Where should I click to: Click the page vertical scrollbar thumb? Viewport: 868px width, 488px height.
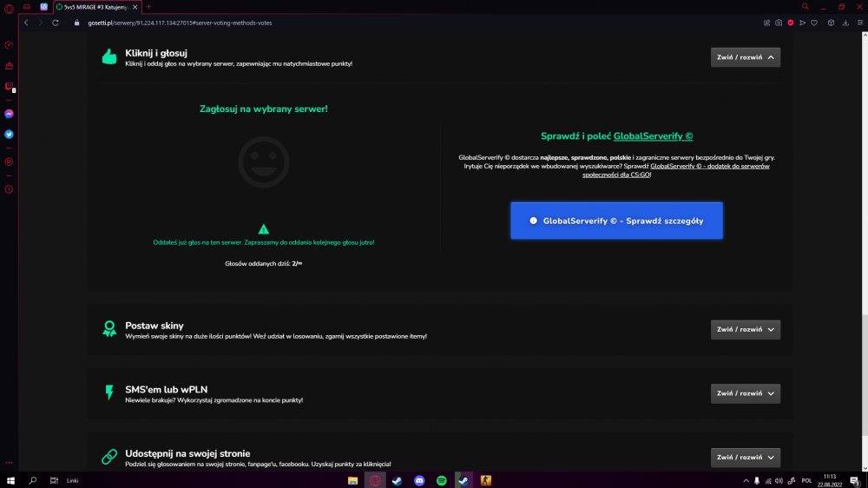pyautogui.click(x=865, y=374)
